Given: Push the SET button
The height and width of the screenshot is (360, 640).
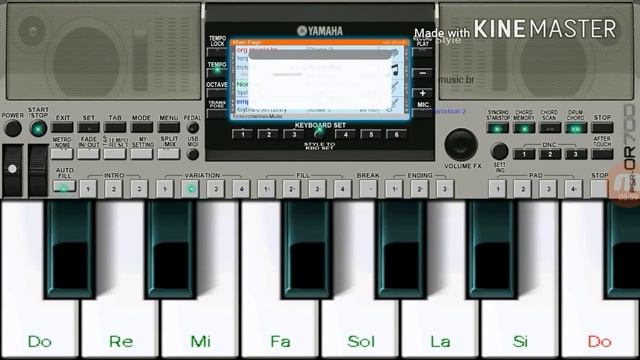Looking at the screenshot, I should pyautogui.click(x=89, y=127).
